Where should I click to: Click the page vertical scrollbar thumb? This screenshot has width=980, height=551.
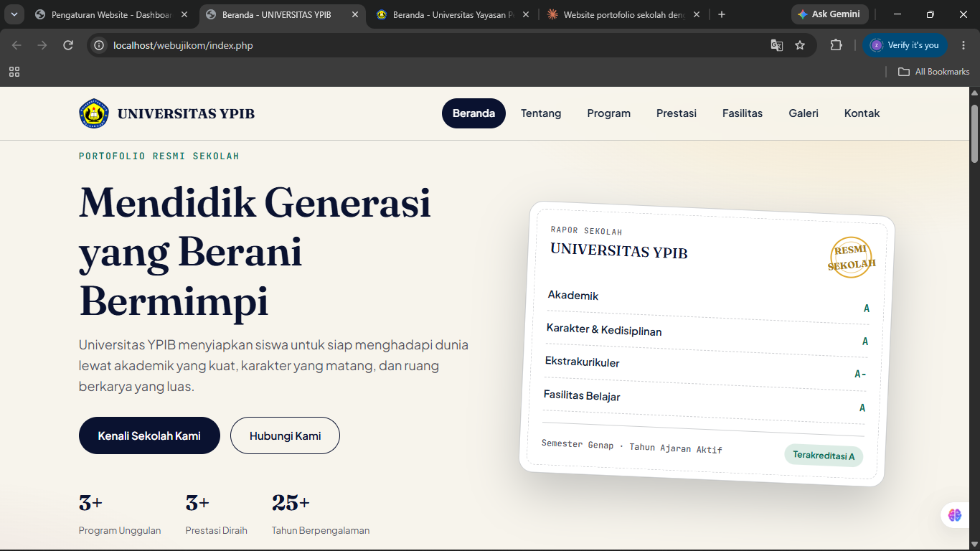coord(974,133)
